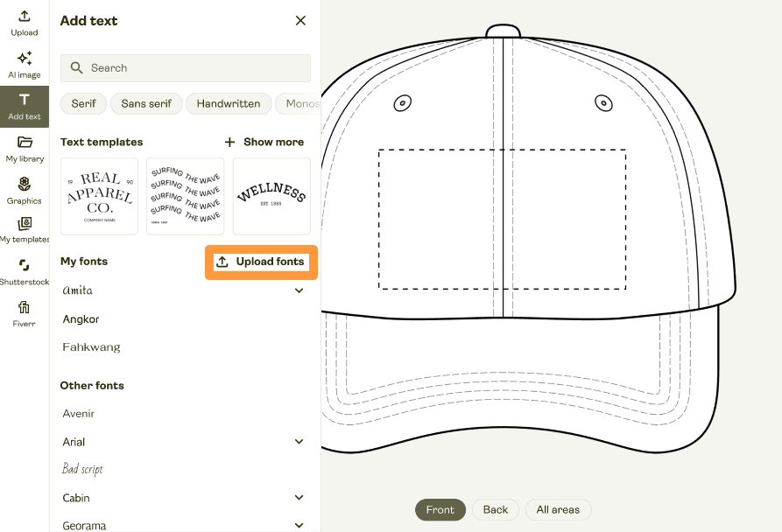
Task: Select the Front view toggle
Action: [440, 509]
